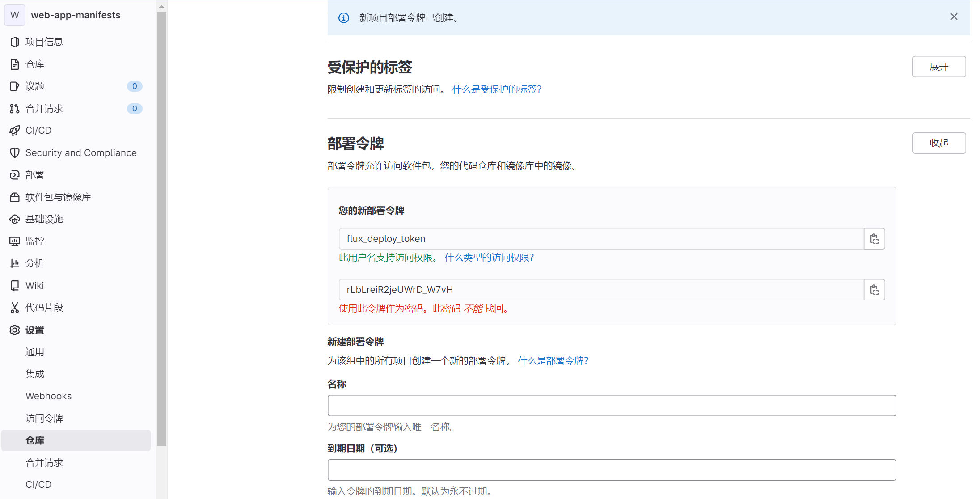Screen dimensions: 980x499
Task: Open the Packages and registries menu
Action: [58, 197]
